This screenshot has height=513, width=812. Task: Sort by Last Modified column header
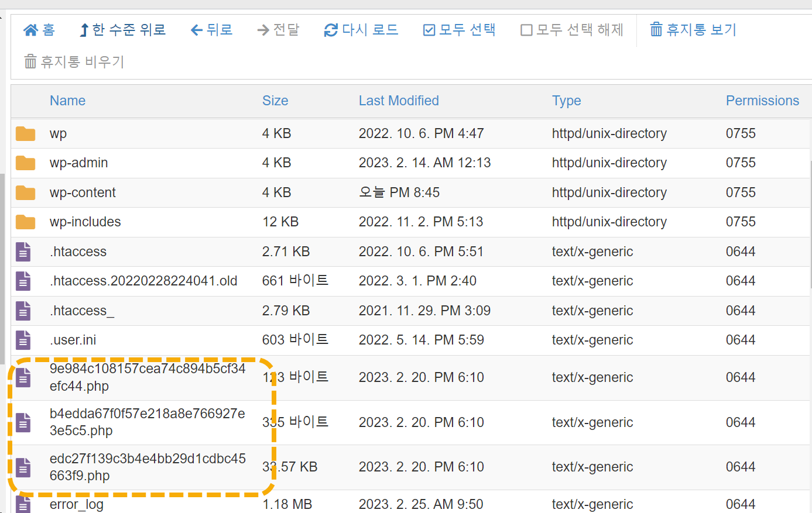(x=399, y=101)
